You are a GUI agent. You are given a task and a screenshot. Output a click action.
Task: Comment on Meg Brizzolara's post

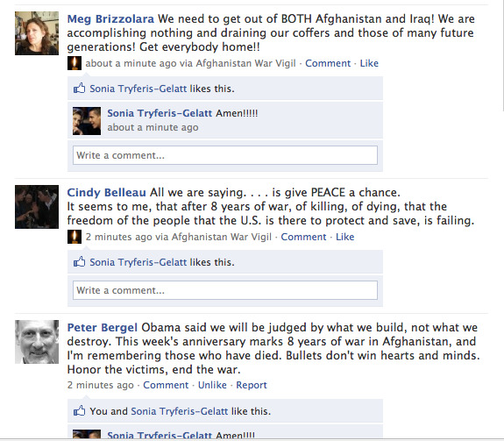click(328, 63)
